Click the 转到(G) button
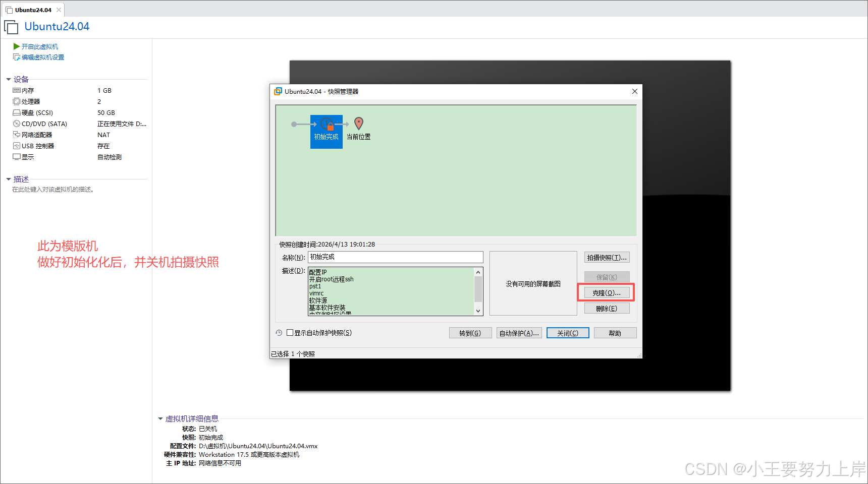This screenshot has height=484, width=868. tap(470, 333)
